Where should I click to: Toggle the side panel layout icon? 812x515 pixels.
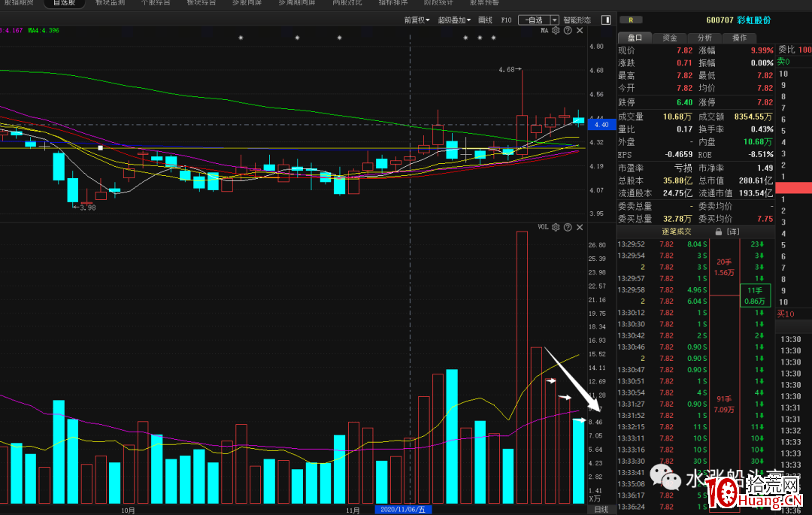coord(605,20)
